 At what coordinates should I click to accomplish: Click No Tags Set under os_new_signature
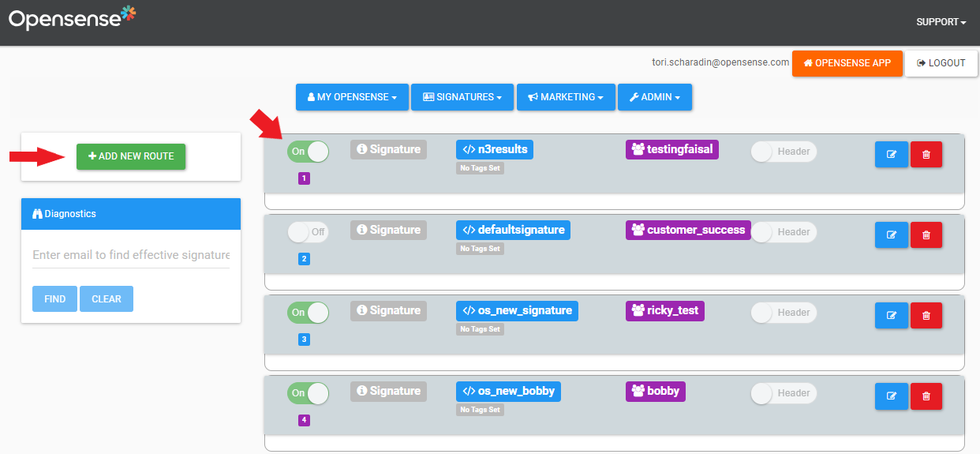[480, 329]
